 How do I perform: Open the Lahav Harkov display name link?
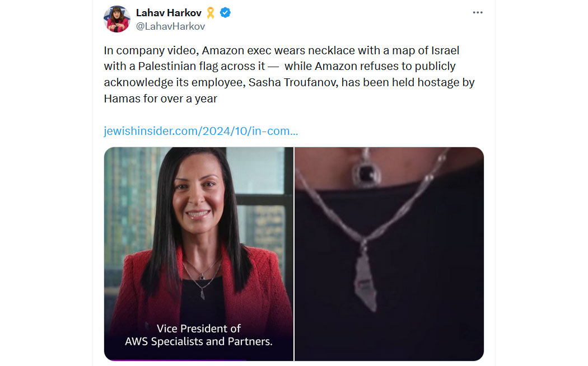coord(169,13)
